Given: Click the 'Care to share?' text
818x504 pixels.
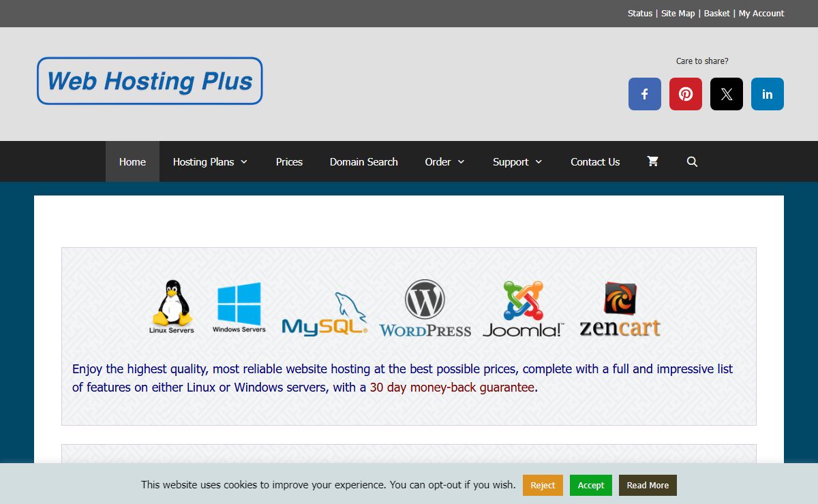Looking at the screenshot, I should [702, 61].
